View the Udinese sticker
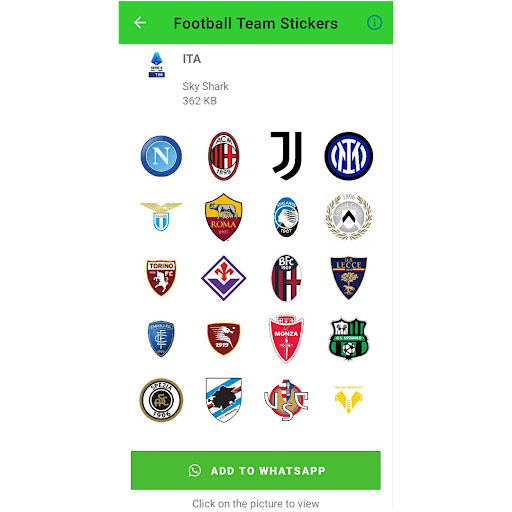 [x=349, y=217]
